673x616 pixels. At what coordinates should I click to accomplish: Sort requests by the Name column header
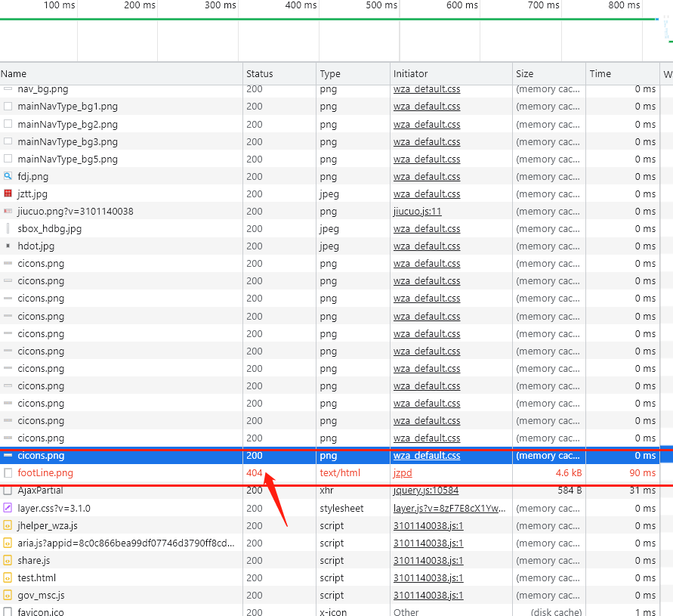(x=14, y=74)
